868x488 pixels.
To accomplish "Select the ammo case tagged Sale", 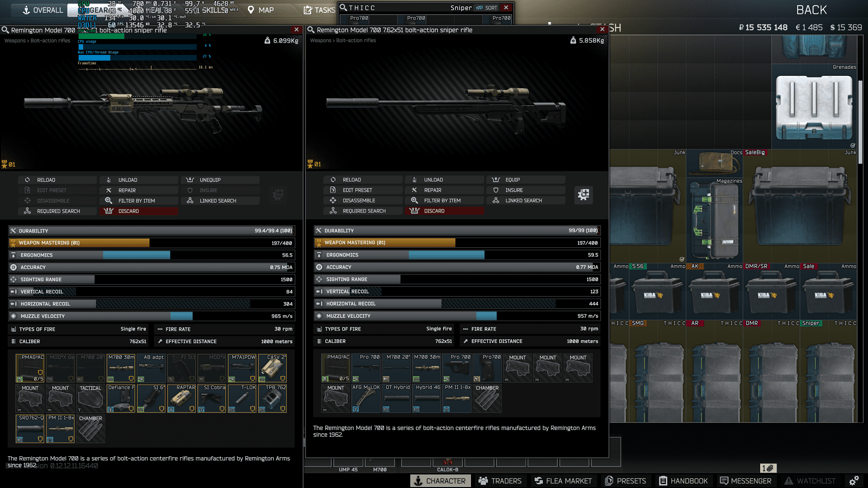I will coord(829,291).
